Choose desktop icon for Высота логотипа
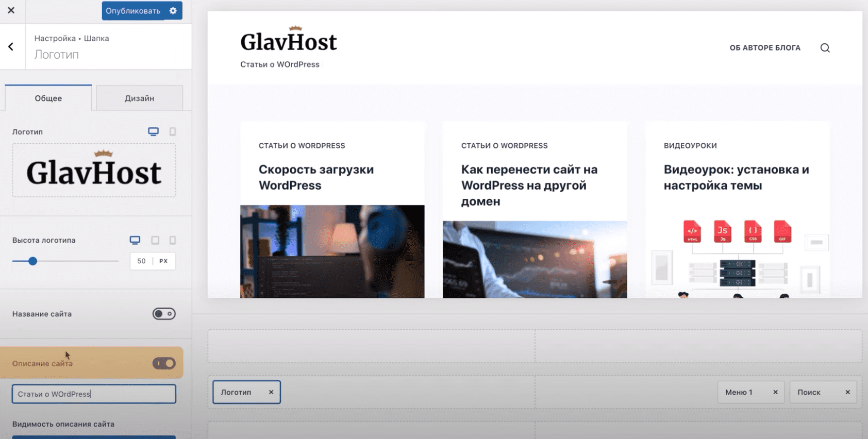 coord(135,240)
